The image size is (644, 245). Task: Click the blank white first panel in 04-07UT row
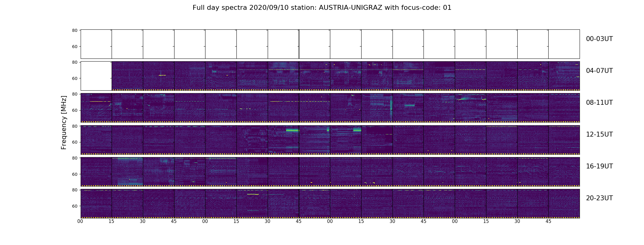[x=96, y=76]
